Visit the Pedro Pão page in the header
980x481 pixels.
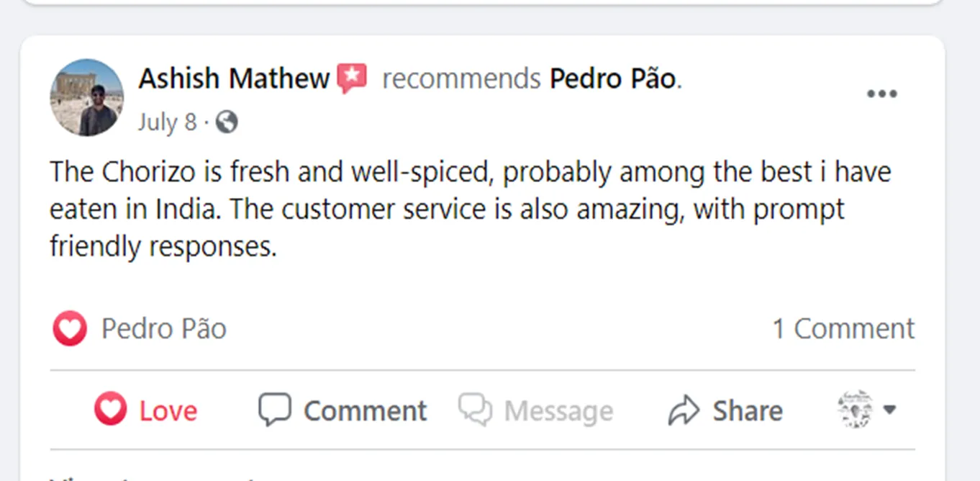(x=614, y=78)
